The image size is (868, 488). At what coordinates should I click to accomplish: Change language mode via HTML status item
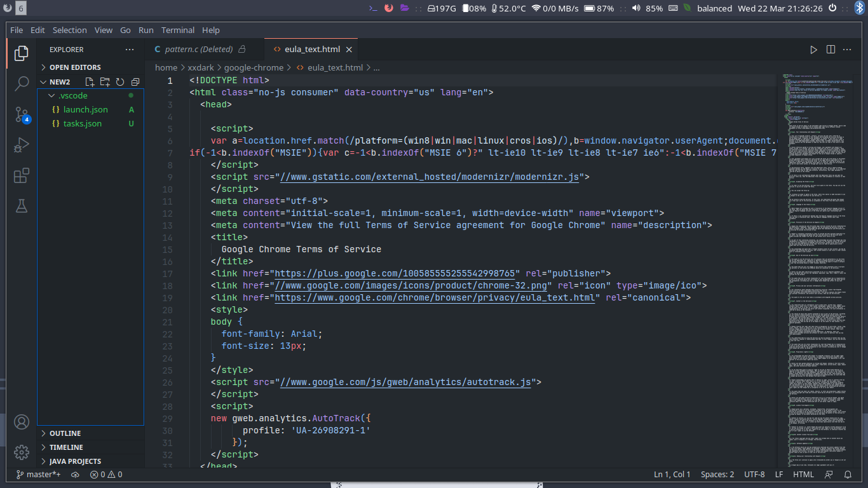click(x=803, y=475)
